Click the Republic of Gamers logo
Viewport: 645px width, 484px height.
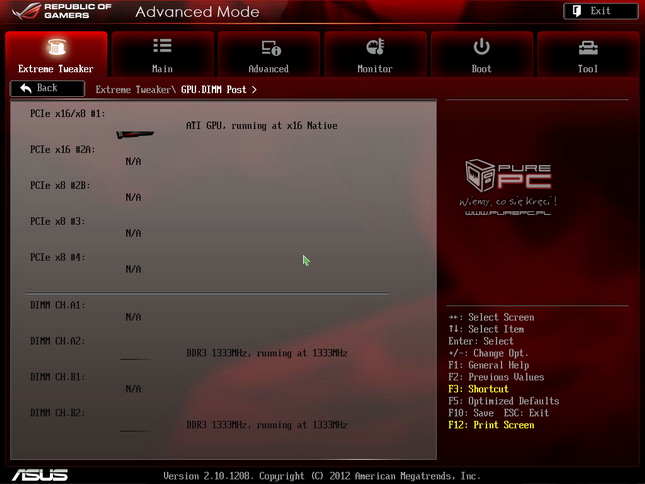[x=60, y=13]
